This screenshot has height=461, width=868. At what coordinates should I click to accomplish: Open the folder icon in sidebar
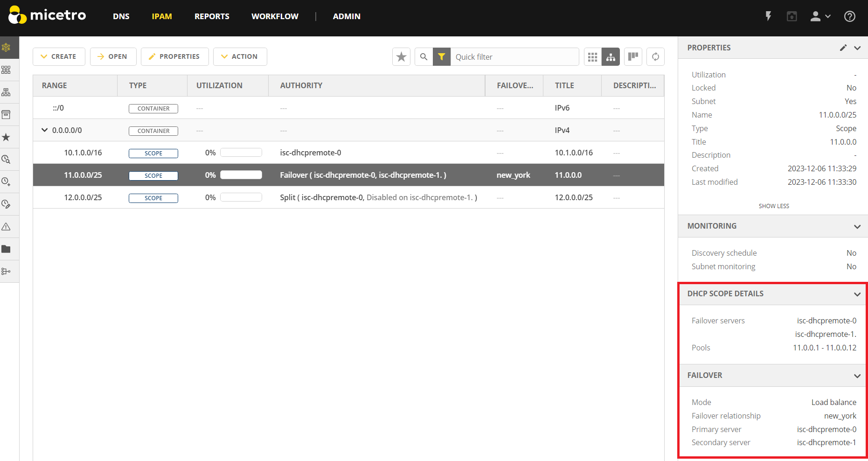(x=6, y=249)
